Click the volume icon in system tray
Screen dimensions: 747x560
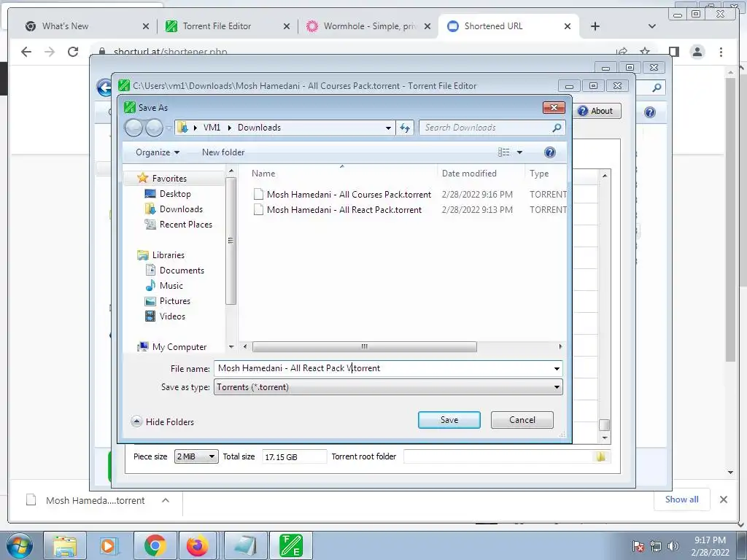point(673,546)
